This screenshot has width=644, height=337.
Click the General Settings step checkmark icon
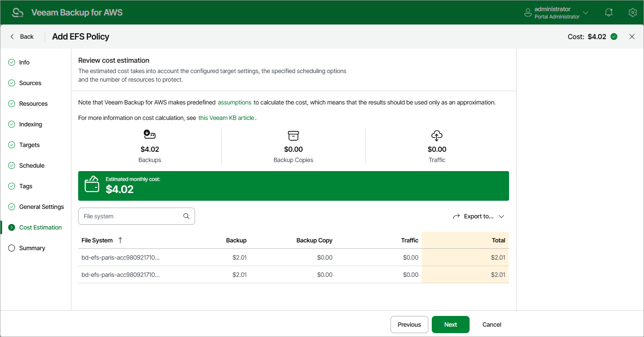[12, 207]
